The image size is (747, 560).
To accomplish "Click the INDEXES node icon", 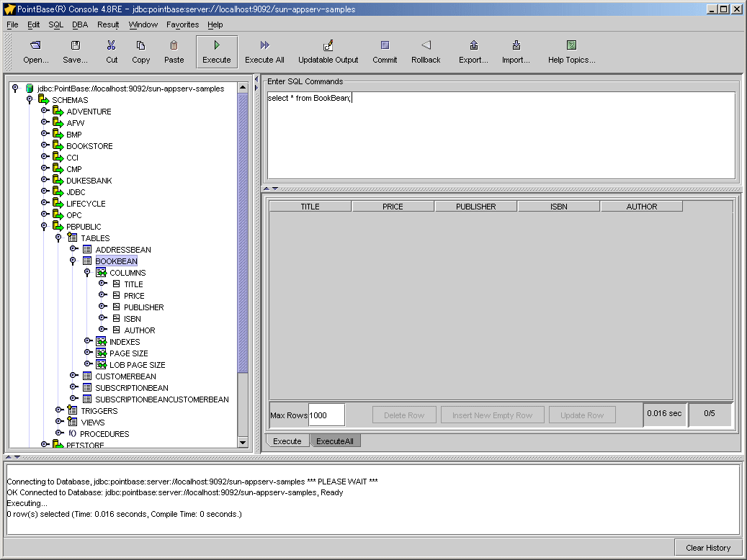I will pos(101,341).
